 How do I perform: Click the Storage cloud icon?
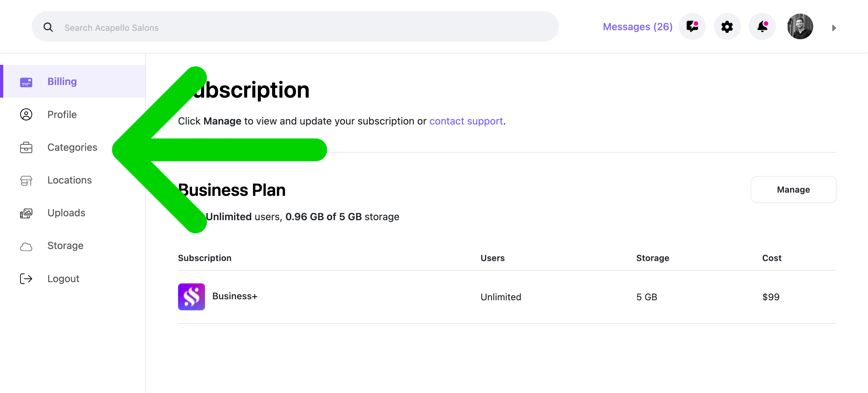click(26, 246)
